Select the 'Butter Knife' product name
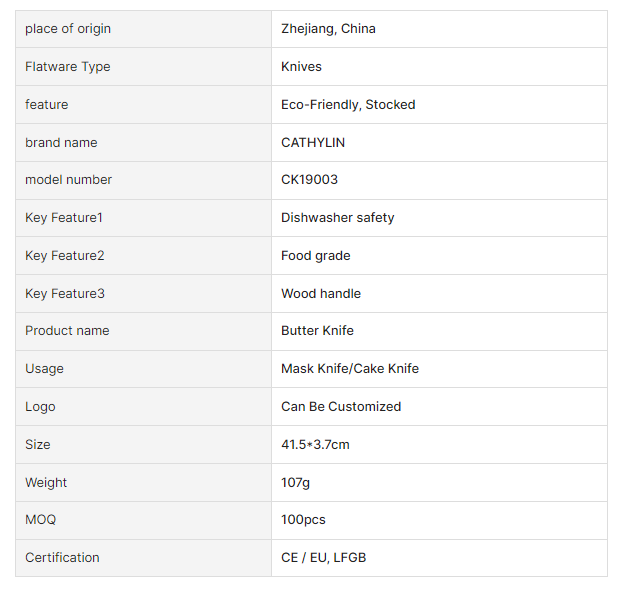Screen dimensions: 622x591 (x=317, y=331)
